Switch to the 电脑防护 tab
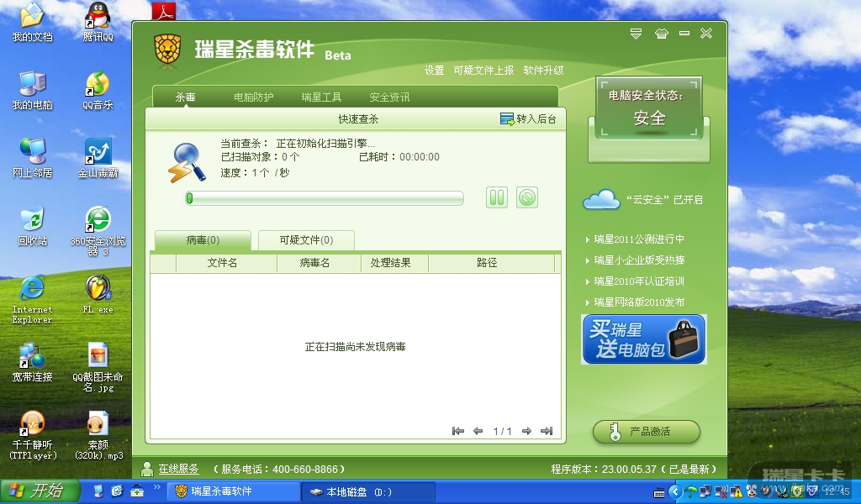This screenshot has width=861, height=504. (x=253, y=97)
